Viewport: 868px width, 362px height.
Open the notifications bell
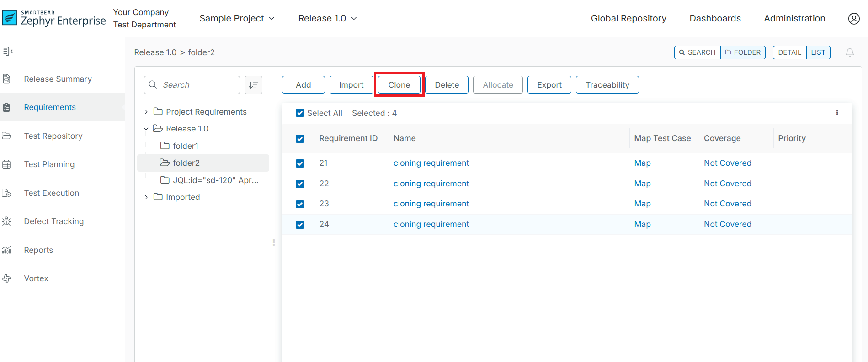coord(850,52)
